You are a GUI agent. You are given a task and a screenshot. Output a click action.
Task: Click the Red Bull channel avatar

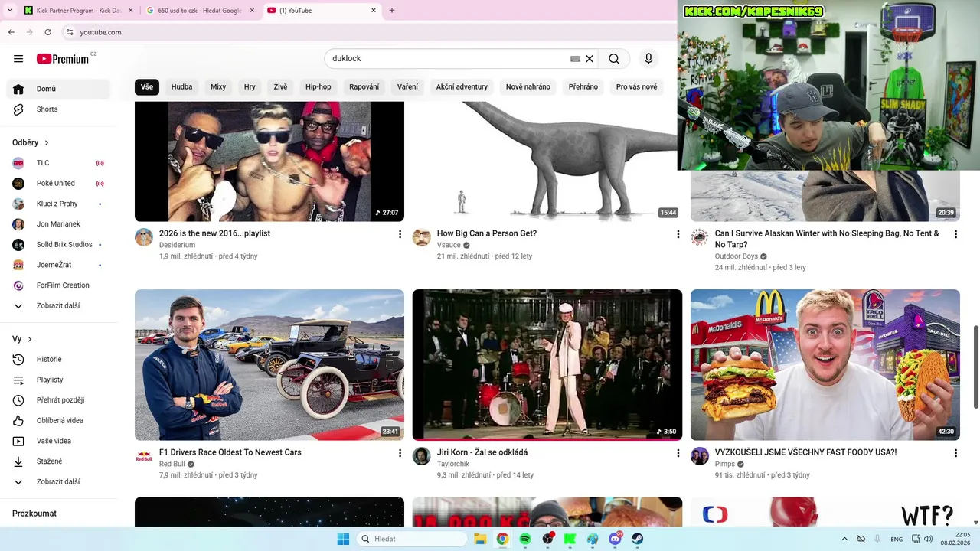tap(144, 456)
